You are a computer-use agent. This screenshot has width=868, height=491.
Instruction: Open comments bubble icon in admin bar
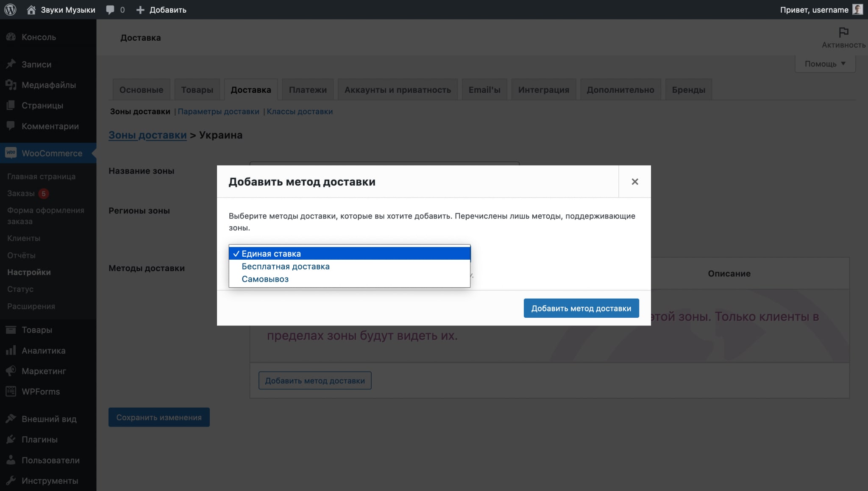click(x=110, y=10)
